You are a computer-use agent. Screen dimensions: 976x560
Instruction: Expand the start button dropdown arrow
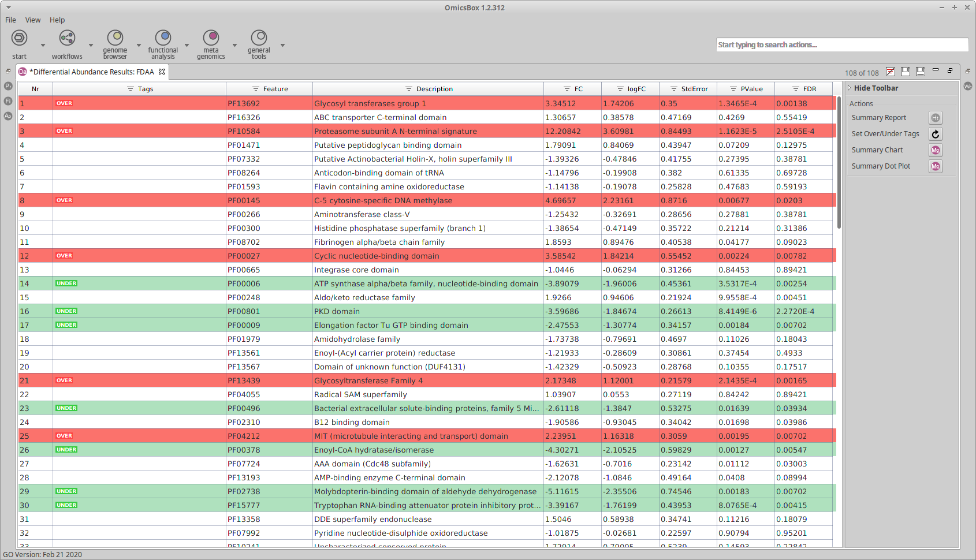pyautogui.click(x=43, y=45)
